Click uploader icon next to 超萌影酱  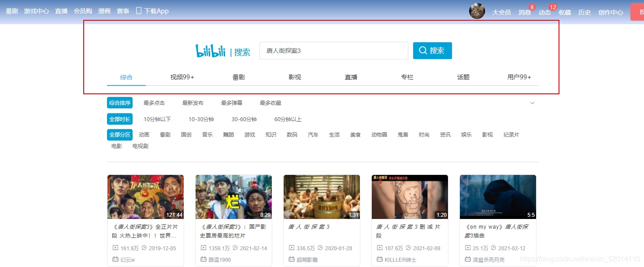point(292,260)
